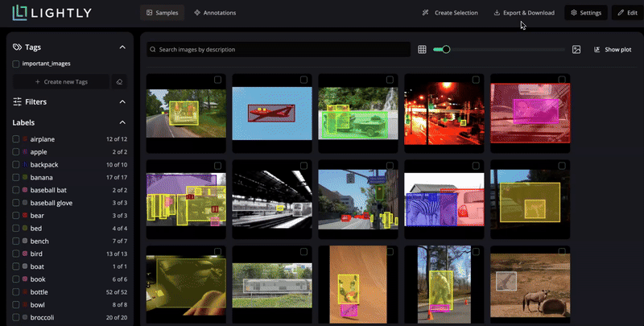Click Create new Tags button

click(61, 82)
